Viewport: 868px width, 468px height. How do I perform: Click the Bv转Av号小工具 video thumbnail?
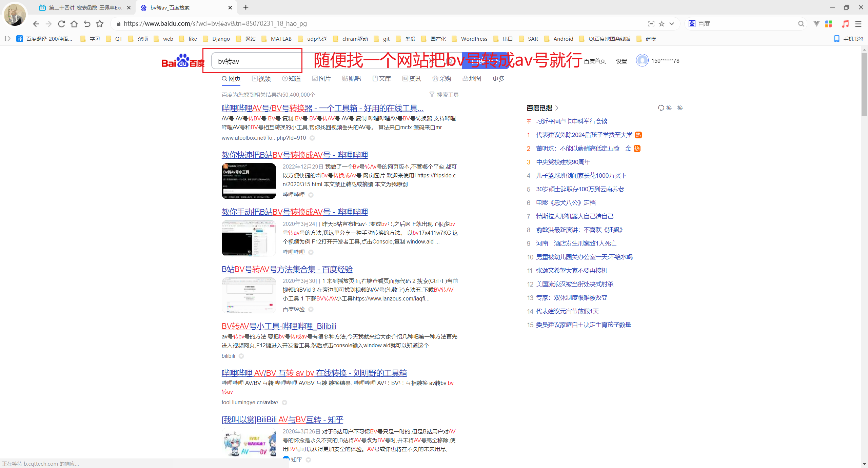pyautogui.click(x=249, y=181)
